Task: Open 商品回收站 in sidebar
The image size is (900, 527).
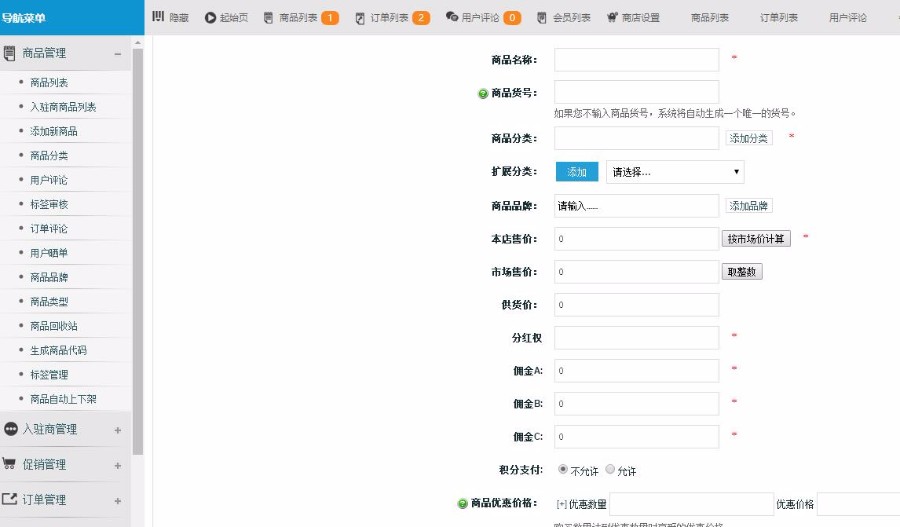Action: (53, 326)
